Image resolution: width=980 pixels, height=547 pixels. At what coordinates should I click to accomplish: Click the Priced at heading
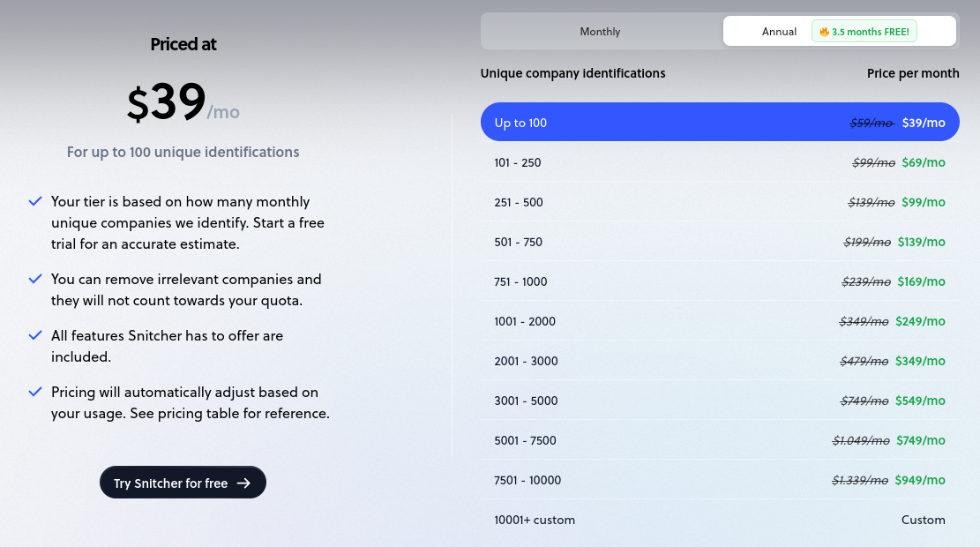183,44
